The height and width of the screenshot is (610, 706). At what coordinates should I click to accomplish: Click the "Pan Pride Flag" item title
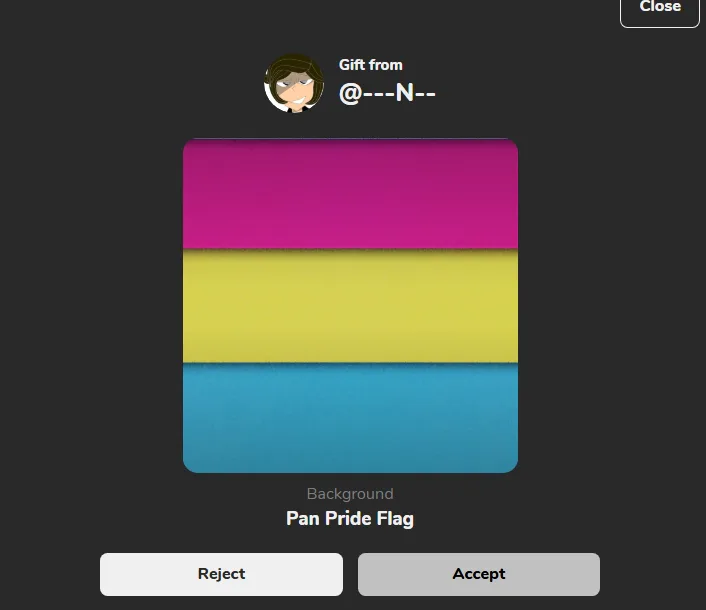click(x=350, y=518)
